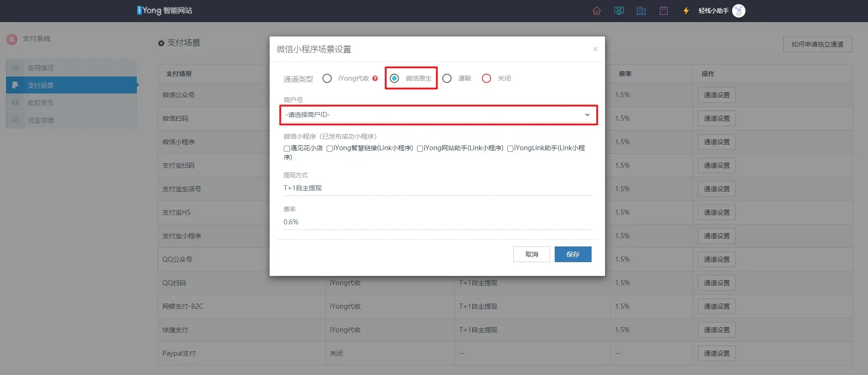Click the lightning bolt icon

686,11
